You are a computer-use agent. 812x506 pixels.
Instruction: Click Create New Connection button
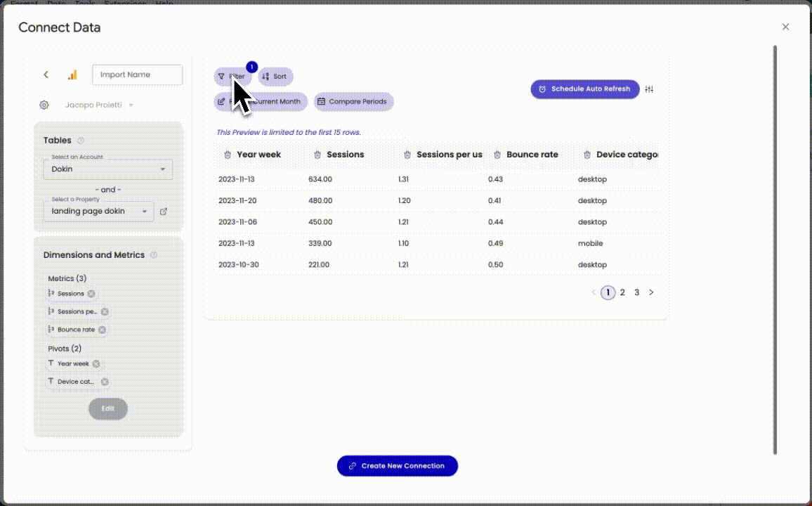[x=397, y=465]
